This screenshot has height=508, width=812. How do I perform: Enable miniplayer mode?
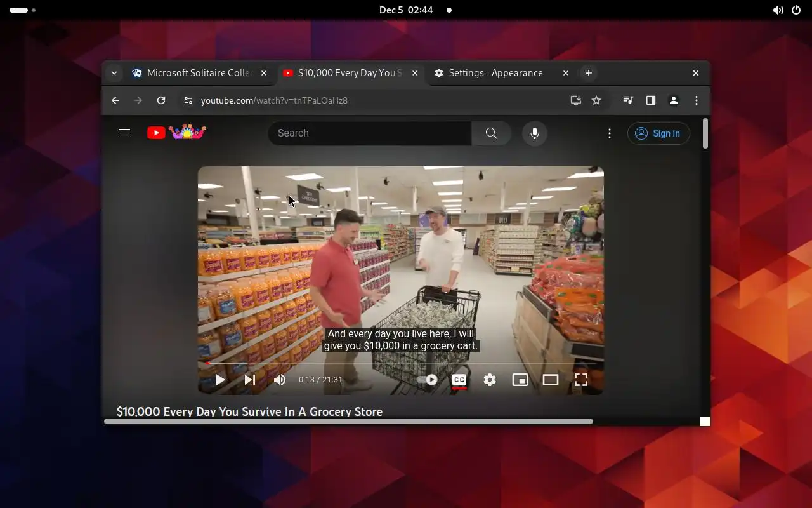tap(520, 380)
